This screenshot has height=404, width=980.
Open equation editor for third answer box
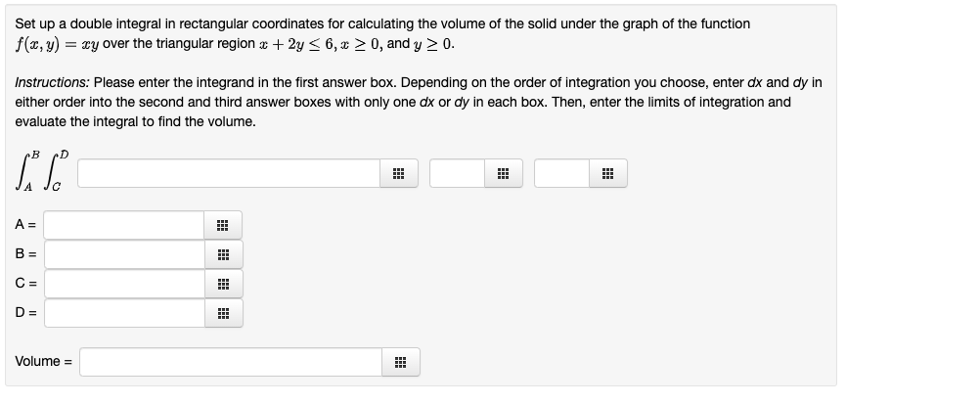[608, 173]
